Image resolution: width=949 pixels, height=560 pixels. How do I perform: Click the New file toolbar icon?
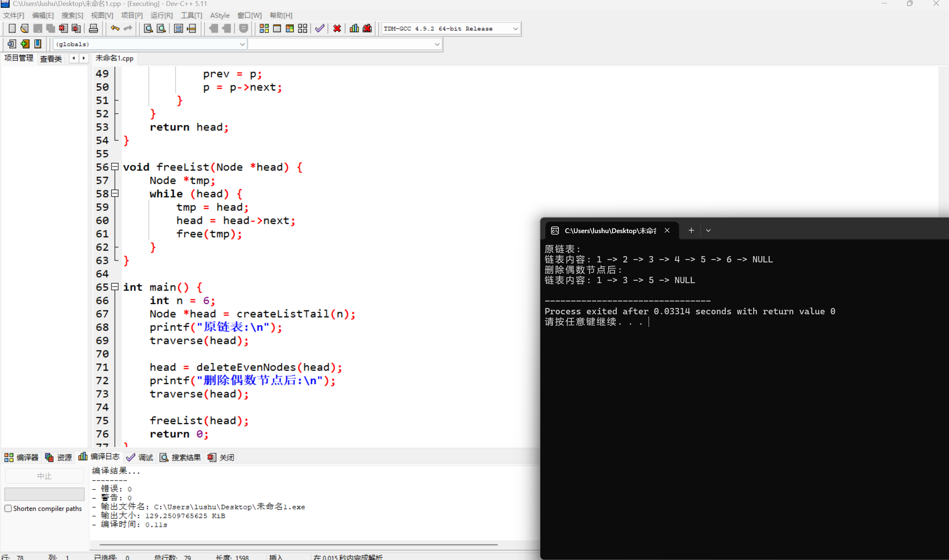point(12,29)
